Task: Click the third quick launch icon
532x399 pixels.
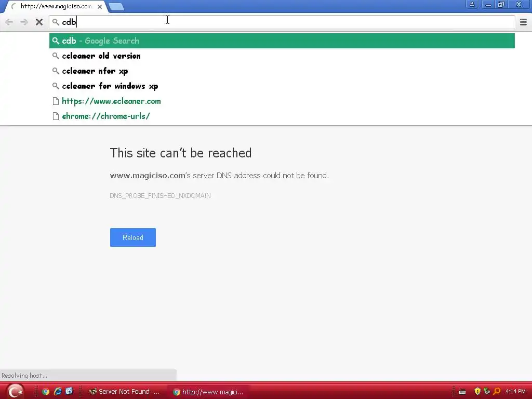Action: pyautogui.click(x=69, y=391)
